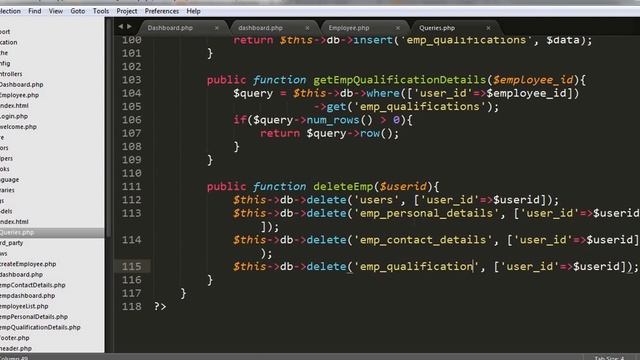
Task: Open the View menu
Action: tap(56, 11)
